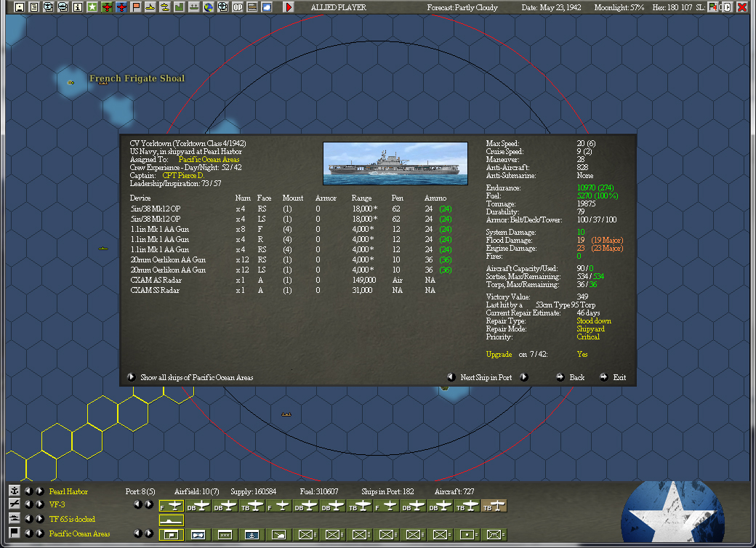Click left arrow next to TF 65 is docked
The image size is (756, 548).
[x=29, y=519]
